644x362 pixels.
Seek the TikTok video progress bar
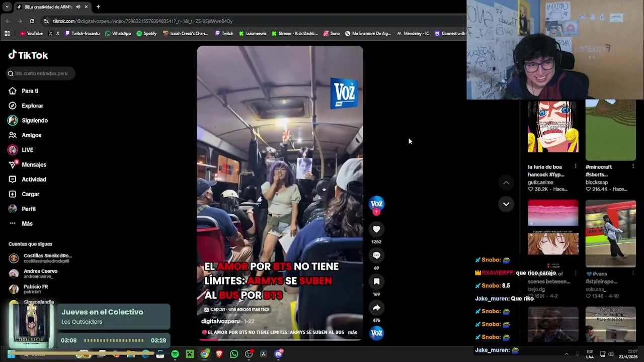[x=280, y=339]
